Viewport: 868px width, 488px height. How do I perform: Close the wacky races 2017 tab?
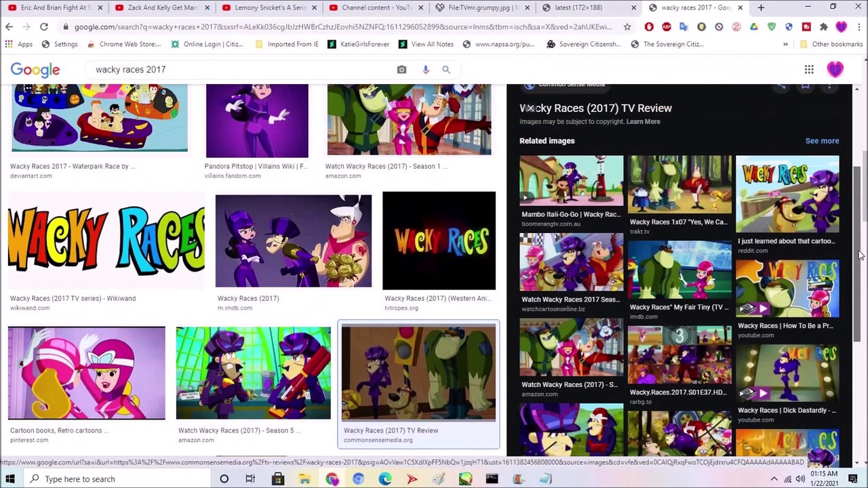pyautogui.click(x=740, y=7)
